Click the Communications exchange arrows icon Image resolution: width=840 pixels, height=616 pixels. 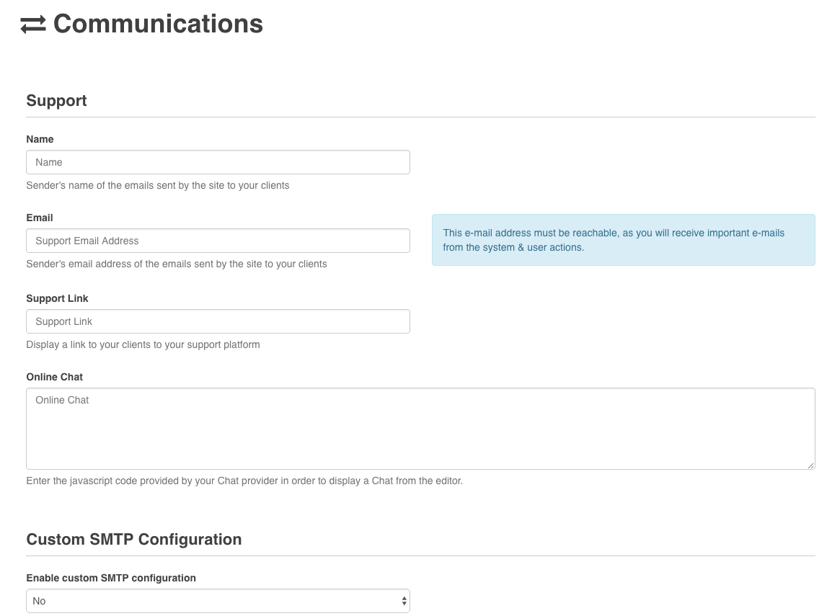coord(33,24)
